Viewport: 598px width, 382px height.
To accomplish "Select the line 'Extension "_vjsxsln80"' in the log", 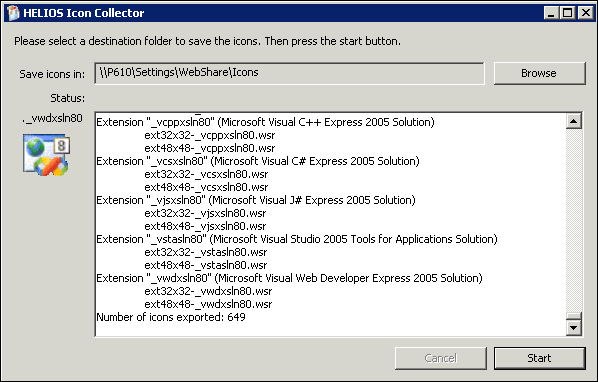I will 256,200.
